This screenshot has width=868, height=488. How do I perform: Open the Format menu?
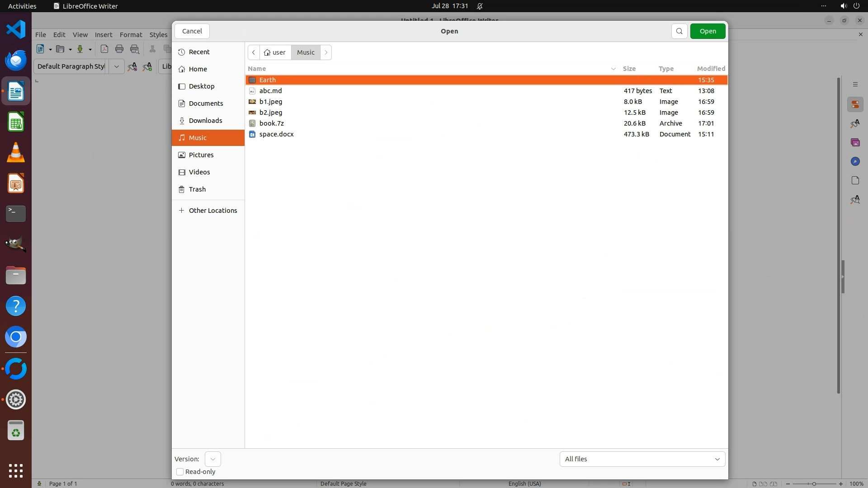click(131, 35)
